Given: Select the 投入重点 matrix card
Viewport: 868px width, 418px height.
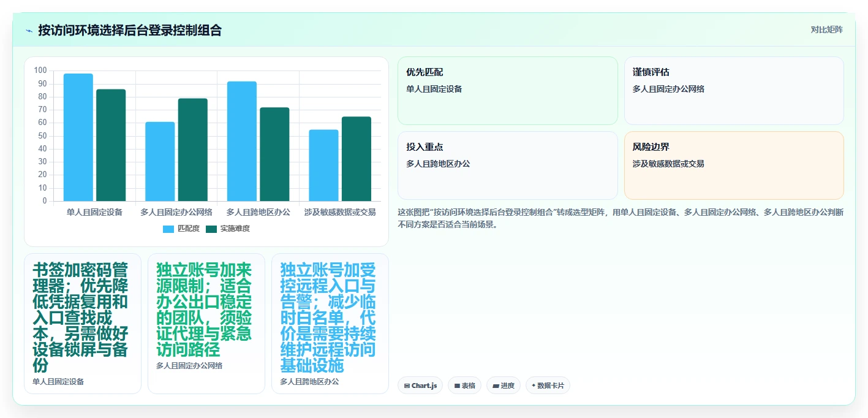Looking at the screenshot, I should [x=508, y=165].
